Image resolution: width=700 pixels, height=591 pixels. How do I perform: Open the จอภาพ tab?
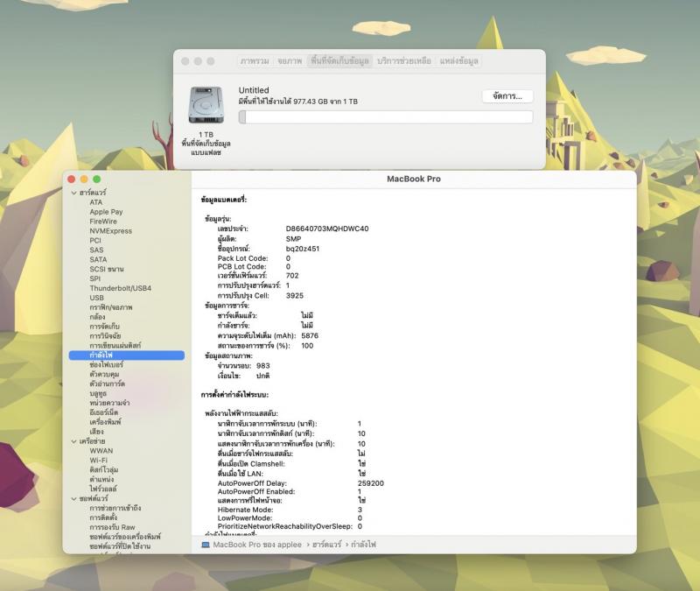pos(290,60)
